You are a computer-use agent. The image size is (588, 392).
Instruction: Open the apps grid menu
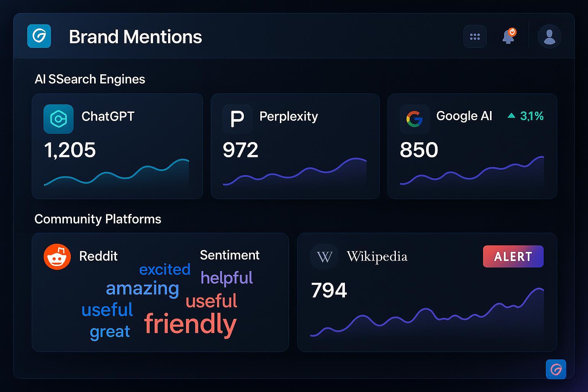tap(475, 37)
